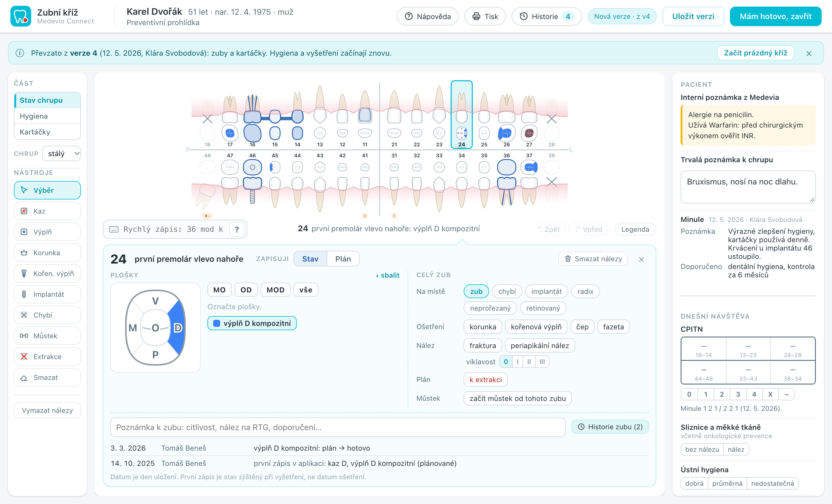832x504 pixels.
Task: Close the tooth 24 detail panel
Action: [641, 259]
